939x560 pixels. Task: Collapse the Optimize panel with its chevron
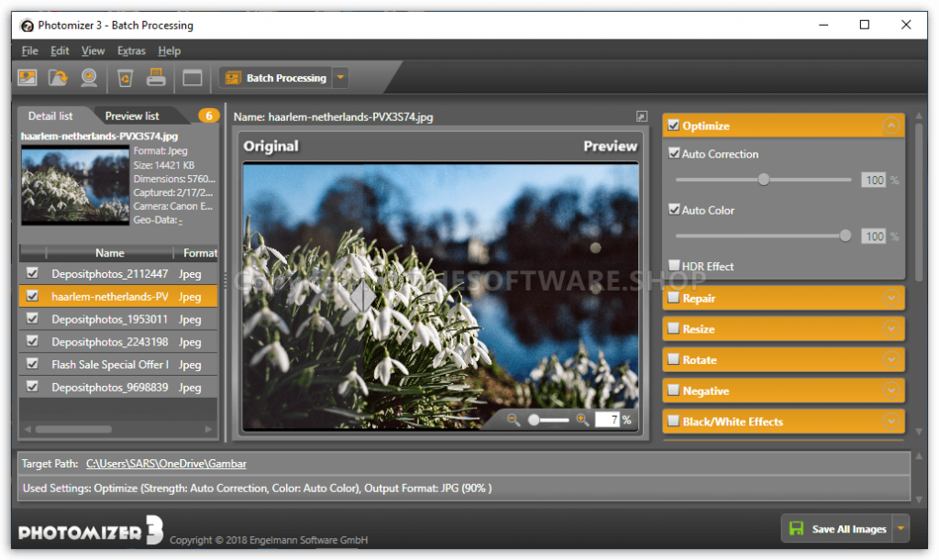tap(891, 126)
